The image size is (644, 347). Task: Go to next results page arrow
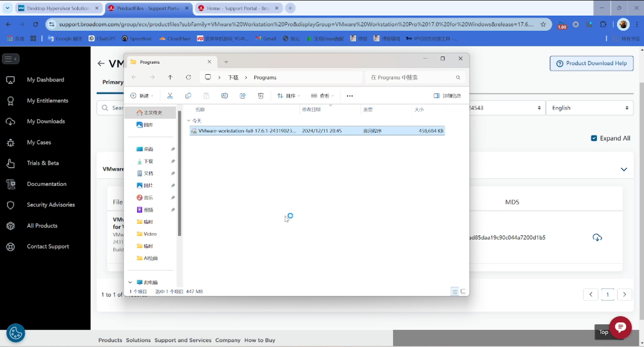tap(624, 294)
